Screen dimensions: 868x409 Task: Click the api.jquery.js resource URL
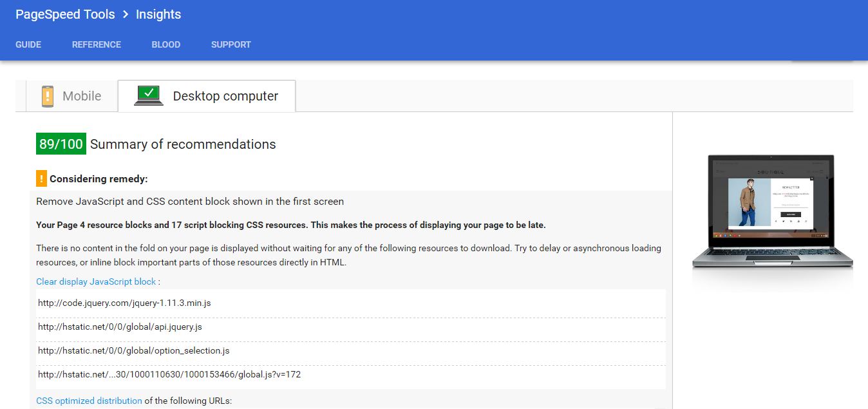pos(120,327)
